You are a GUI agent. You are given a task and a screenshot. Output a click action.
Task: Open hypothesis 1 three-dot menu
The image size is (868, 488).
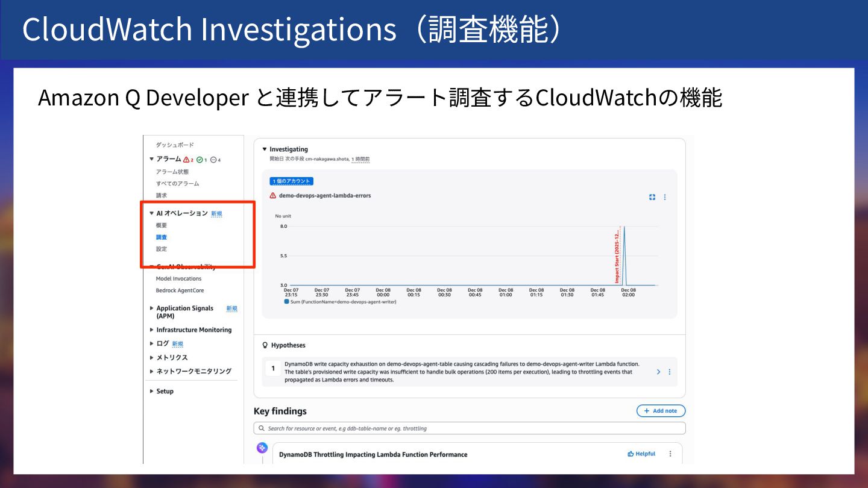pyautogui.click(x=669, y=372)
